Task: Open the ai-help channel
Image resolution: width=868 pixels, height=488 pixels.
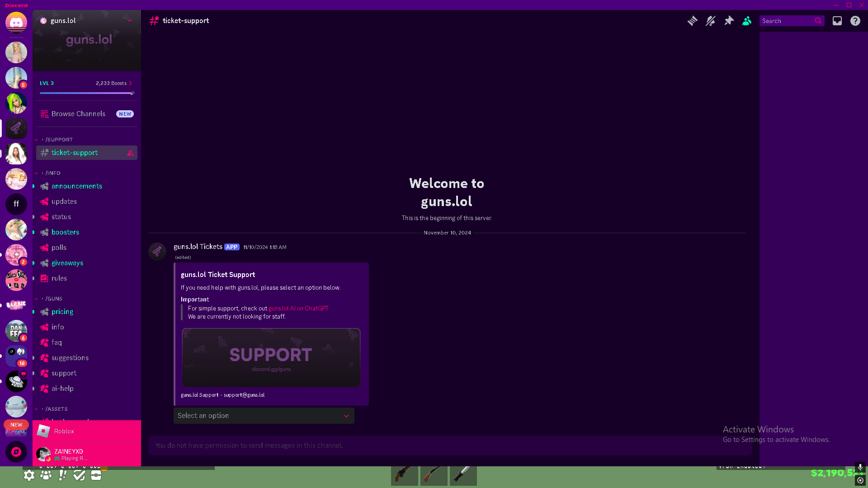Action: 87,389
